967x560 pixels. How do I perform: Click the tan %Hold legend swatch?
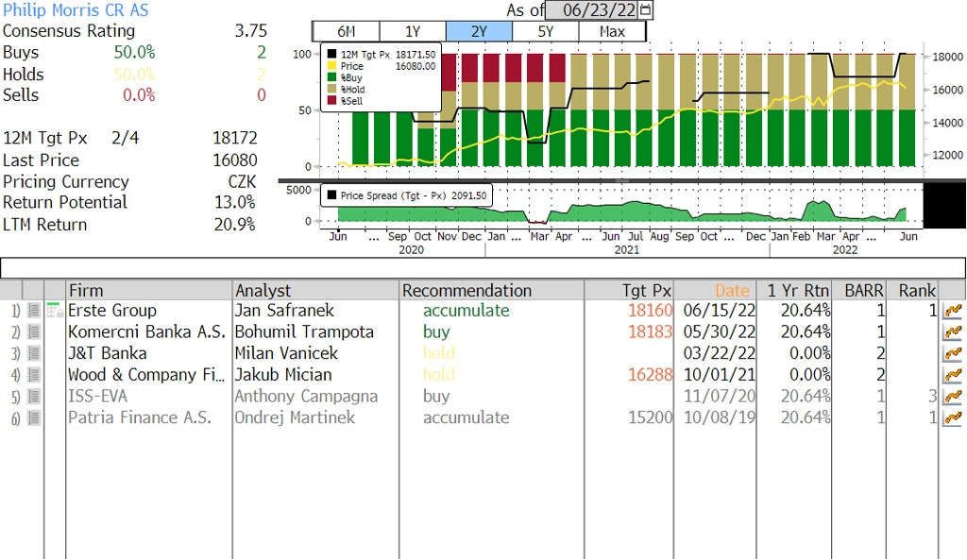point(331,90)
